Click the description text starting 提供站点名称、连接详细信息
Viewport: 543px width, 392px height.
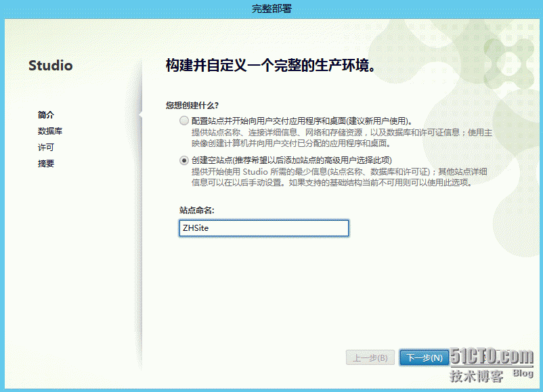click(x=342, y=138)
